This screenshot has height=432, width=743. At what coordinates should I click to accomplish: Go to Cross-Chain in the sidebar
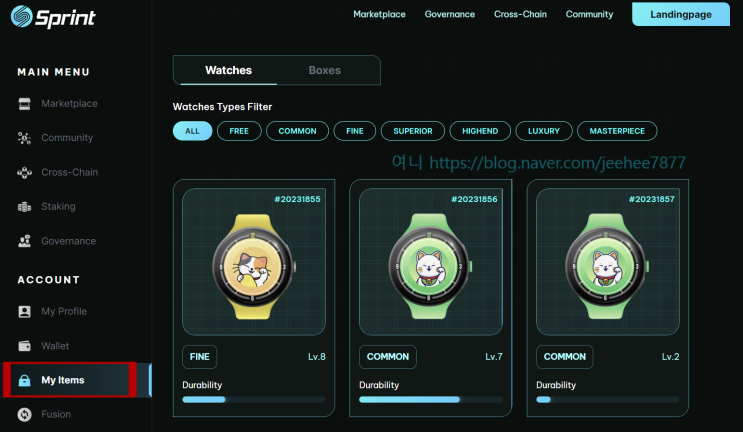(70, 172)
